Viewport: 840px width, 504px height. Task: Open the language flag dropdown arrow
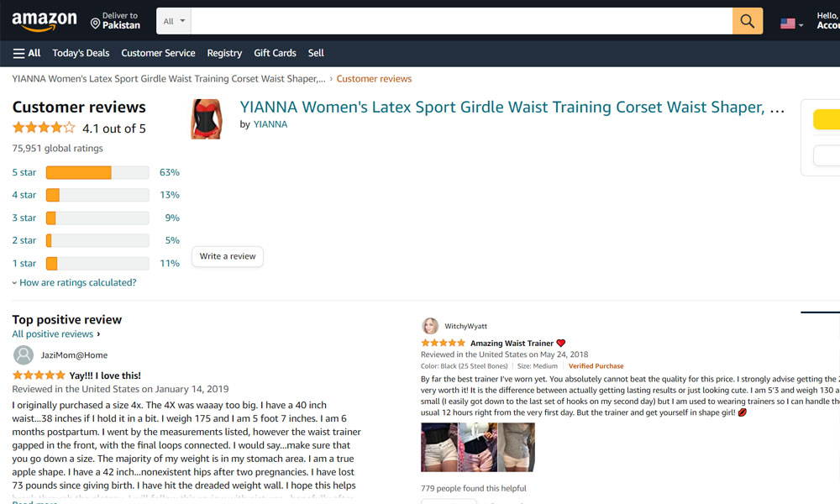click(x=801, y=25)
